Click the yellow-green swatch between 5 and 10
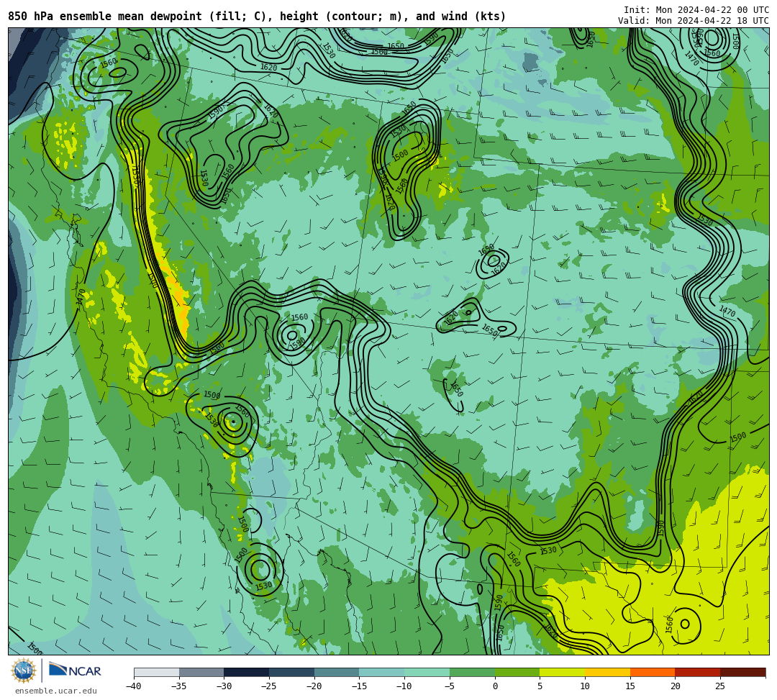Screen dimensions: 777x700 (562, 672)
